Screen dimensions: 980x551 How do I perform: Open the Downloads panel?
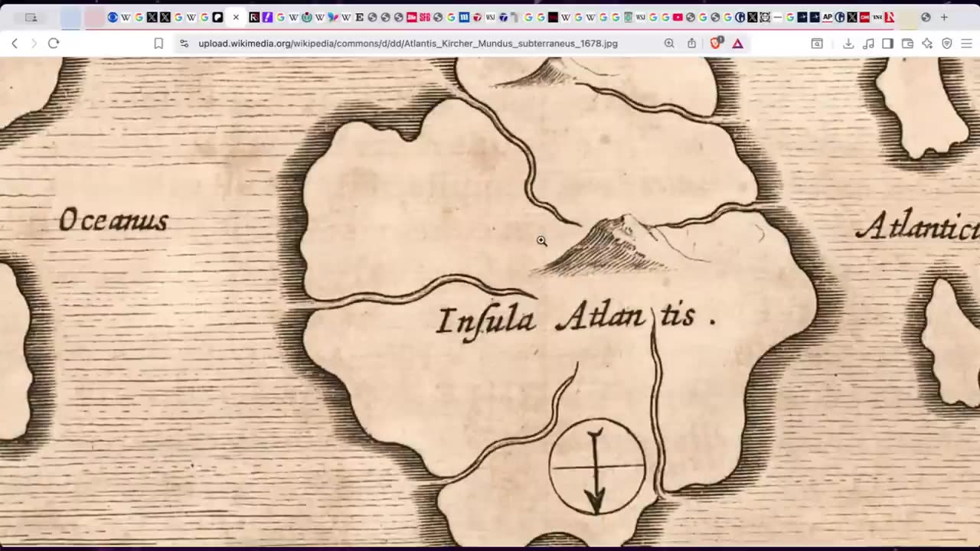pos(848,44)
